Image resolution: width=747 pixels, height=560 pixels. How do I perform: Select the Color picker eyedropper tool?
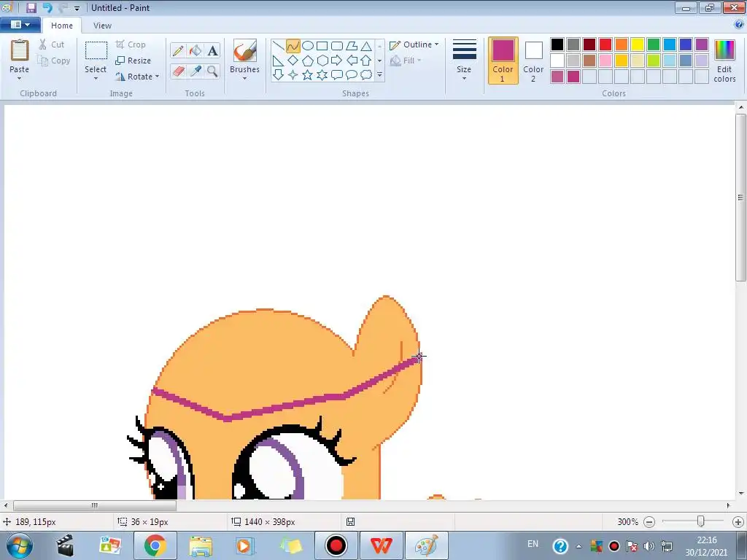point(196,71)
